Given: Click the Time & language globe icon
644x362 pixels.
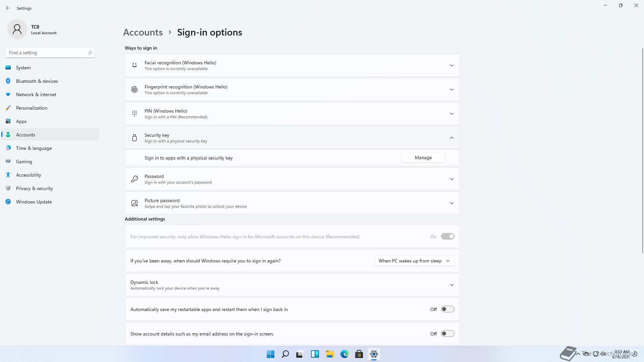Looking at the screenshot, I should [8, 148].
